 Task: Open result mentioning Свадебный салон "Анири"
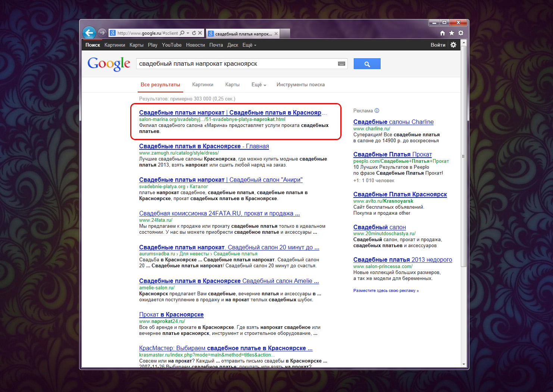coord(221,180)
